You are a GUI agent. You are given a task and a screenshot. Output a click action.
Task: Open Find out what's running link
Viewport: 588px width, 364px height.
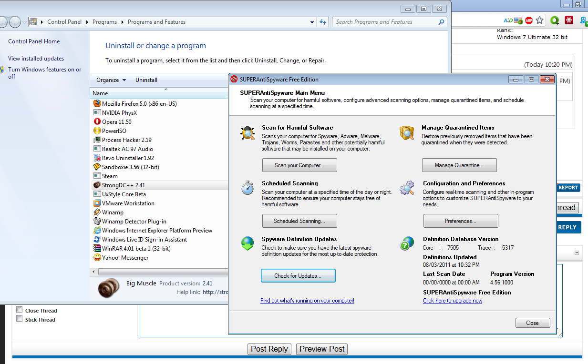coord(307,301)
